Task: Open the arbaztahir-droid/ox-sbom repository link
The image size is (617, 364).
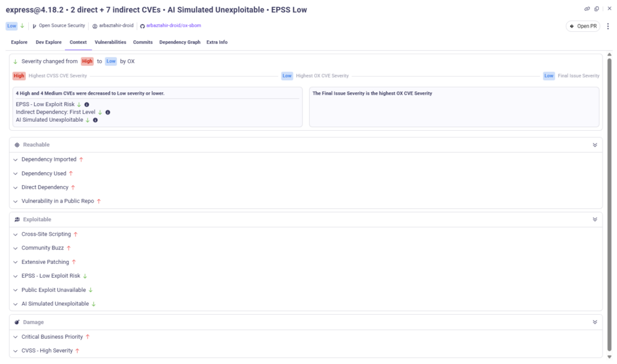Action: pyautogui.click(x=174, y=25)
